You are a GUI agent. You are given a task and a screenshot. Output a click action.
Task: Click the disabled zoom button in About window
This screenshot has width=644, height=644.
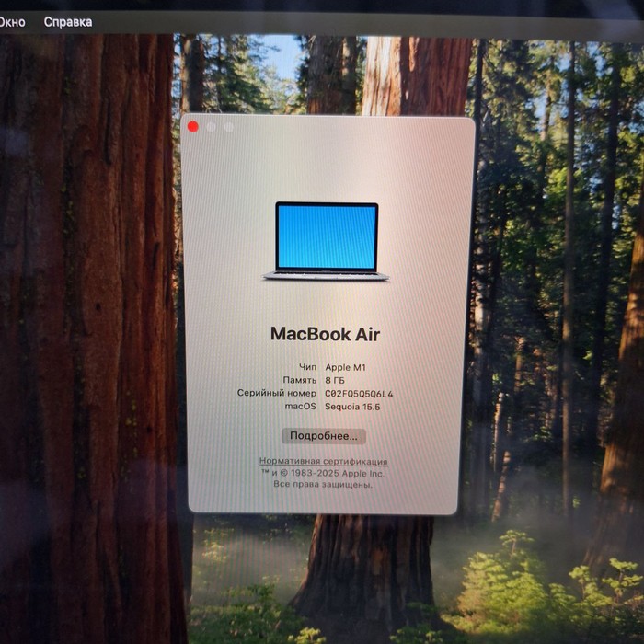(229, 127)
